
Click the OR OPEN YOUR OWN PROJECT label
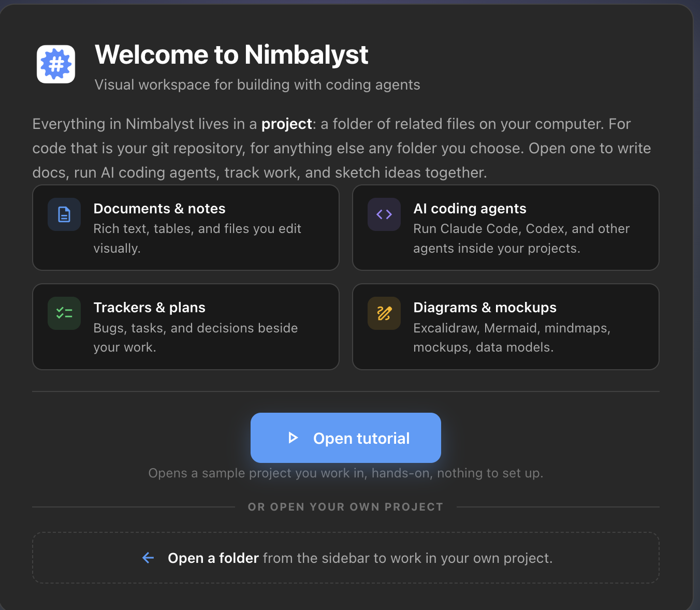346,507
